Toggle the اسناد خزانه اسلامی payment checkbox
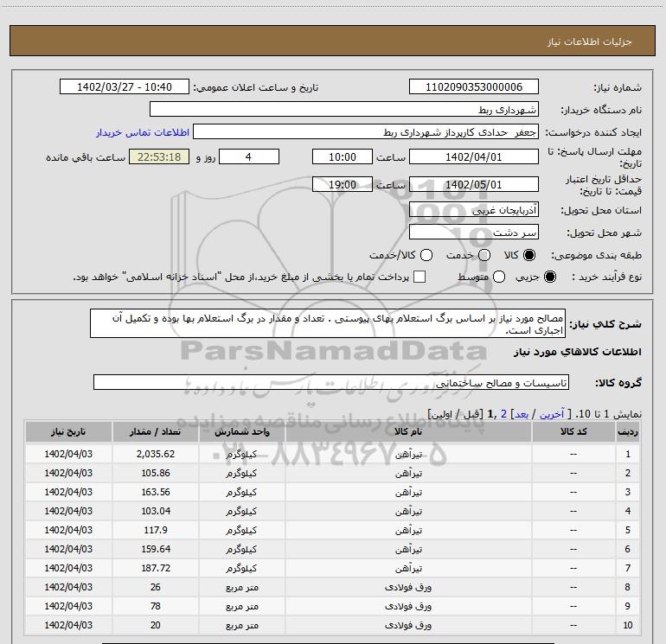The height and width of the screenshot is (644, 666). [419, 277]
